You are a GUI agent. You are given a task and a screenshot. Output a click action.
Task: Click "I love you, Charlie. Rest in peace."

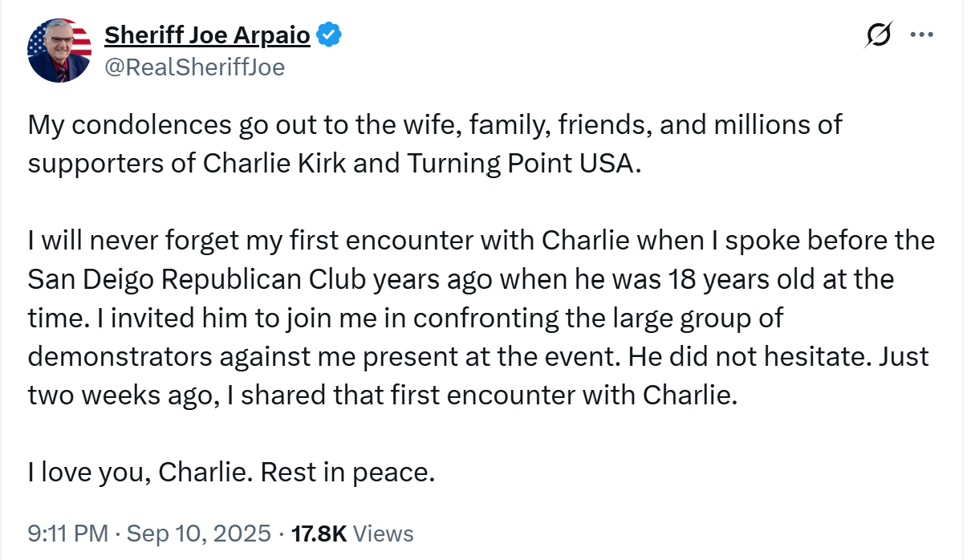(231, 472)
